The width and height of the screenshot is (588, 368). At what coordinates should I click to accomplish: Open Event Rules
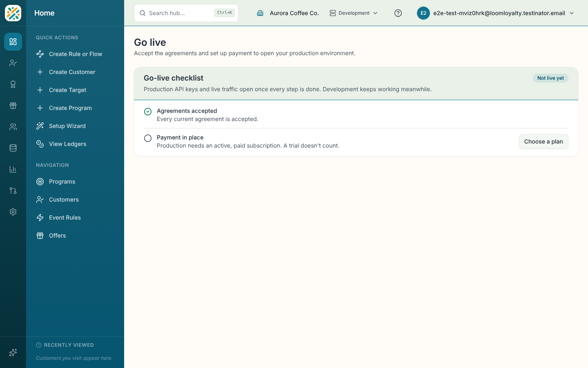[75, 218]
